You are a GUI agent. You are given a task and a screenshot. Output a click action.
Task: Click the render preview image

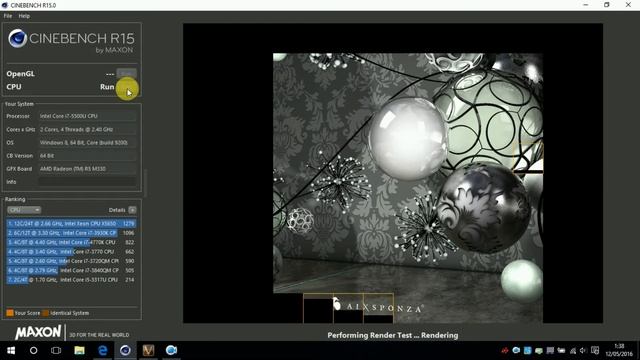[x=408, y=188]
